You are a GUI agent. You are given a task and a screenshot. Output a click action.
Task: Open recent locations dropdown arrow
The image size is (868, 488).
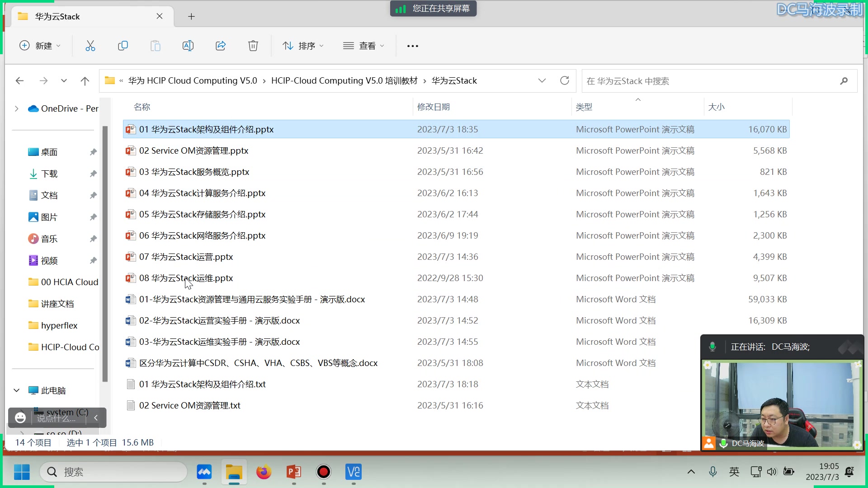[64, 81]
